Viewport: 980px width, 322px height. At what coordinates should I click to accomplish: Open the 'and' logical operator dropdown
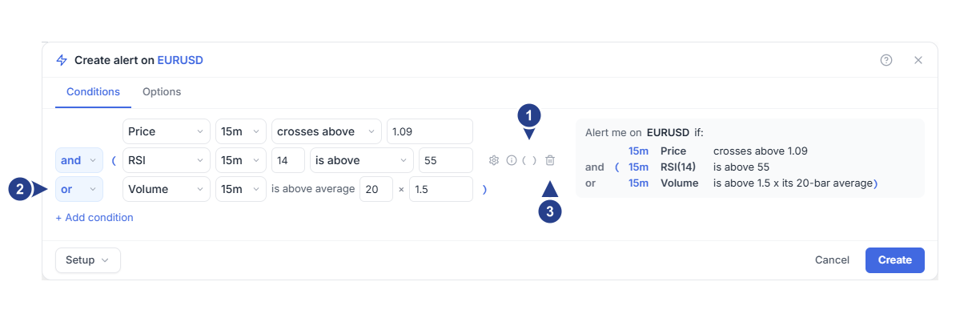78,160
